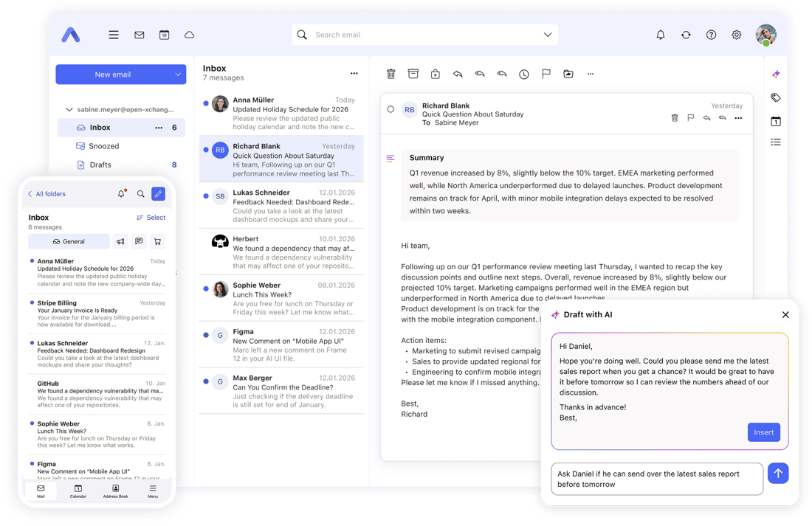Viewport: 812px width, 526px height.
Task: Flag the email using the toolbar flag icon
Action: coord(546,74)
